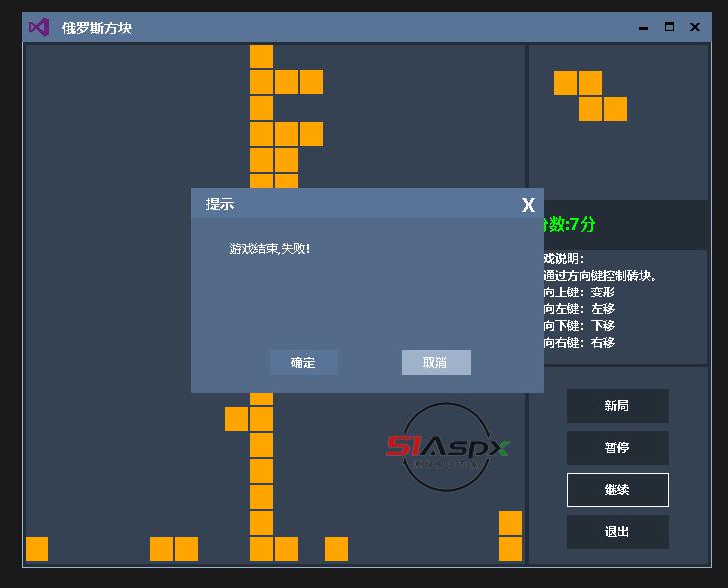Pause the game with 暂停
The image size is (728, 588).
coord(617,448)
